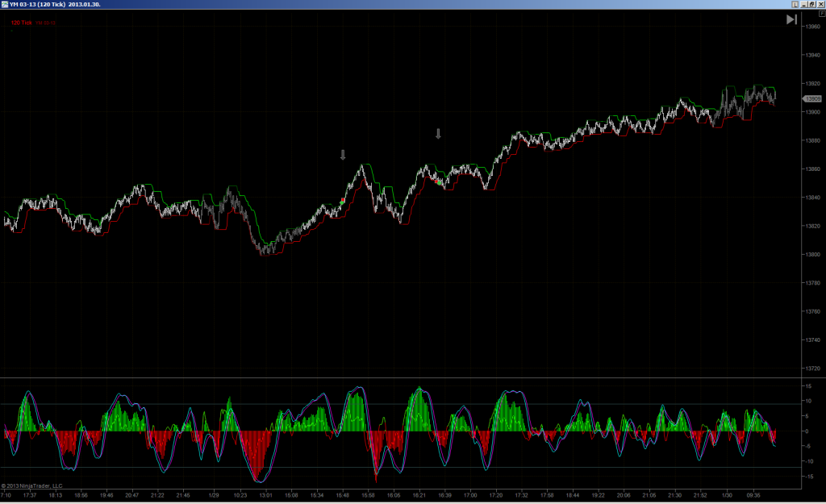Click the chart link 'L' button in title bar
This screenshot has height=504, width=826.
click(795, 4)
